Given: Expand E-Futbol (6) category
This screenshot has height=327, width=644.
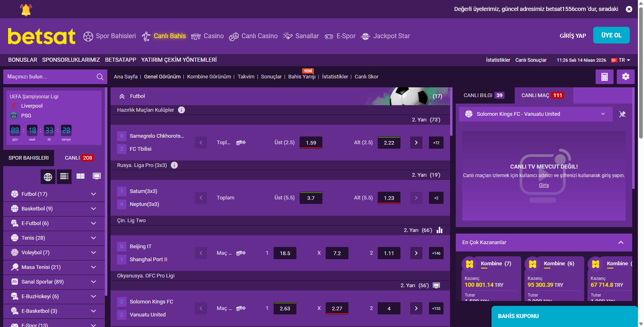Looking at the screenshot, I should coord(54,223).
